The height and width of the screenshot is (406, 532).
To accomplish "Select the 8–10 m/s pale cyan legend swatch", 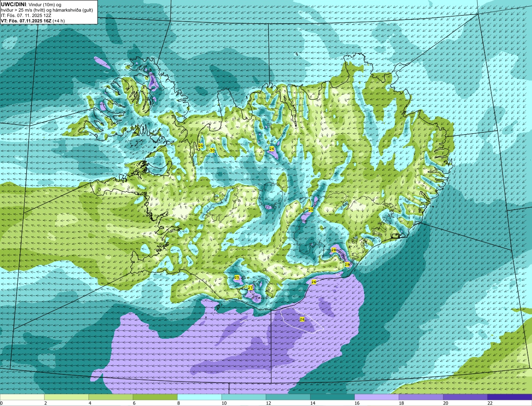I will [x=199, y=397].
